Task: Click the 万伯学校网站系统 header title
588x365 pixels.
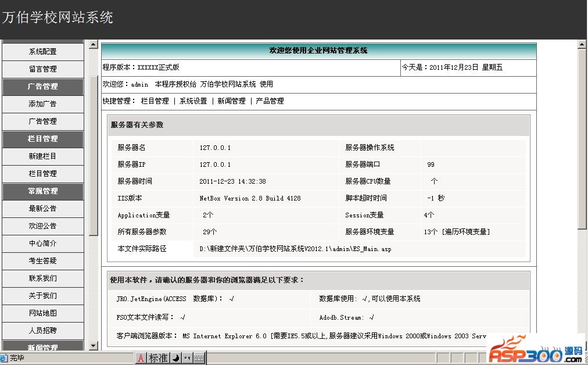Action: [x=58, y=17]
